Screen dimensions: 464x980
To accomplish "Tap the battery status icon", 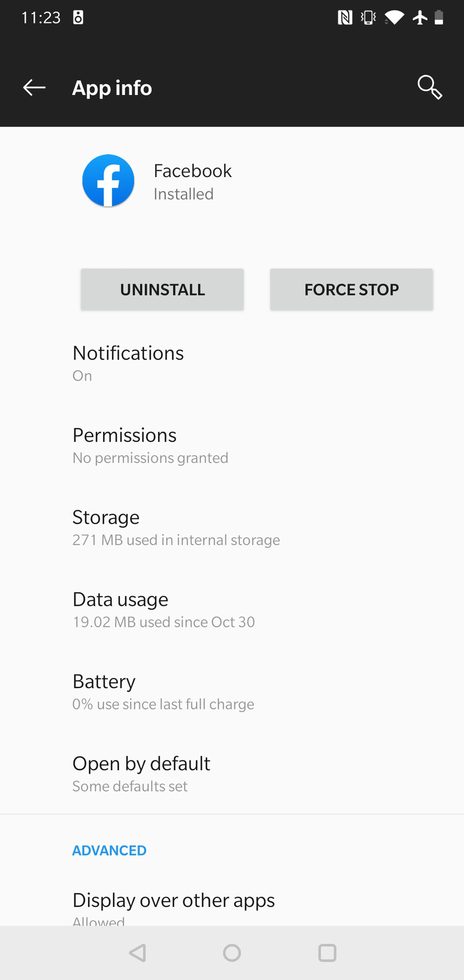I will [x=439, y=18].
